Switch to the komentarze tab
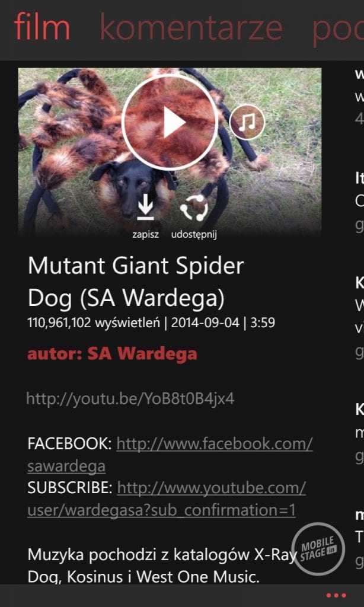Screen dimensions: 364x607 tap(191, 28)
